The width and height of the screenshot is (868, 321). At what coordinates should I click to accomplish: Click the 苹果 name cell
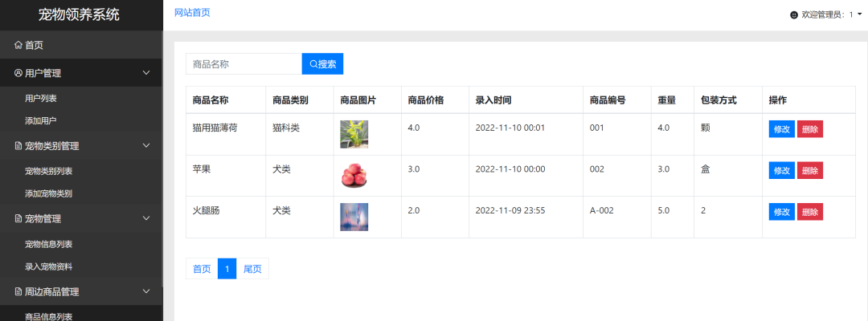pyautogui.click(x=202, y=169)
